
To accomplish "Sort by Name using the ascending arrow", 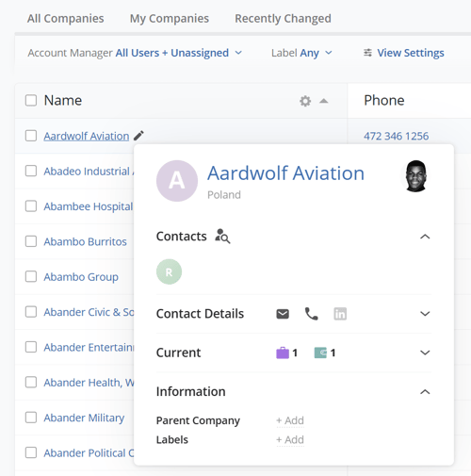I will click(324, 101).
